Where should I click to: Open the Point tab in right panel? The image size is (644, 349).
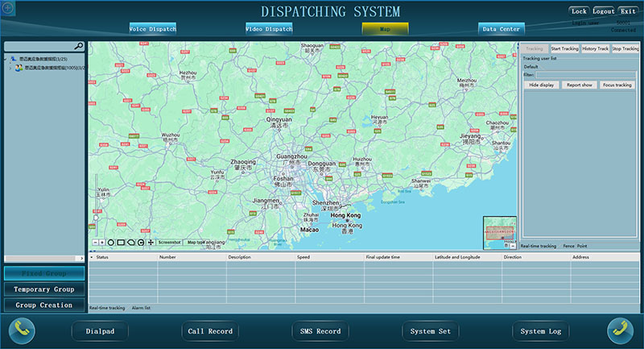point(582,246)
